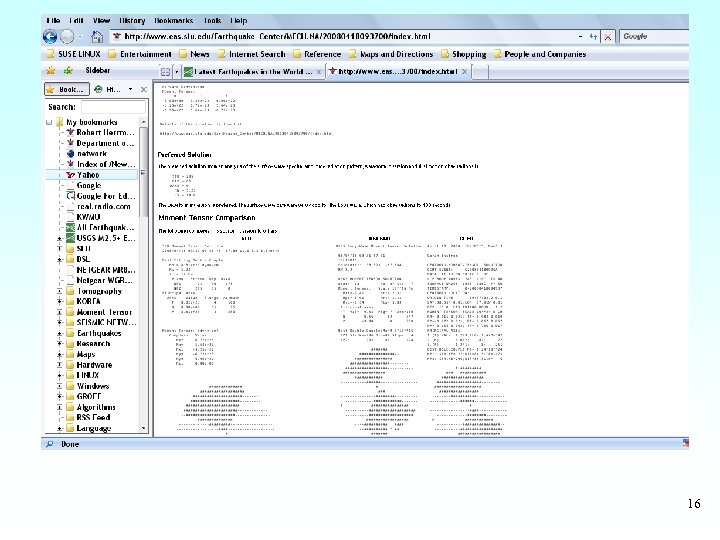This screenshot has width=720, height=540.
Task: Open the Maps and Directions toolbar folder
Action: pyautogui.click(x=395, y=55)
